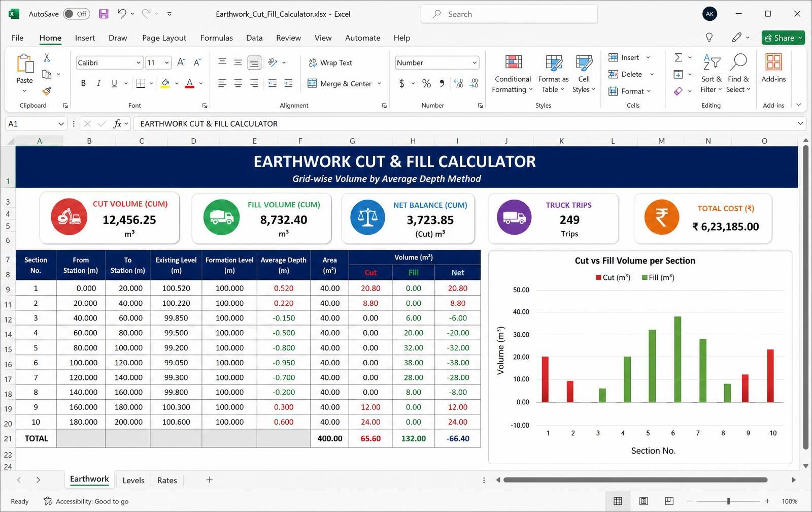The image size is (812, 512).
Task: Click the Insert Function fx icon
Action: pyautogui.click(x=118, y=123)
